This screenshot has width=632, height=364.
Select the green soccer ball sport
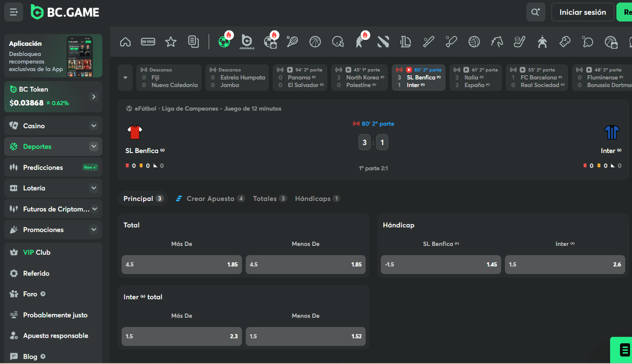pos(224,42)
